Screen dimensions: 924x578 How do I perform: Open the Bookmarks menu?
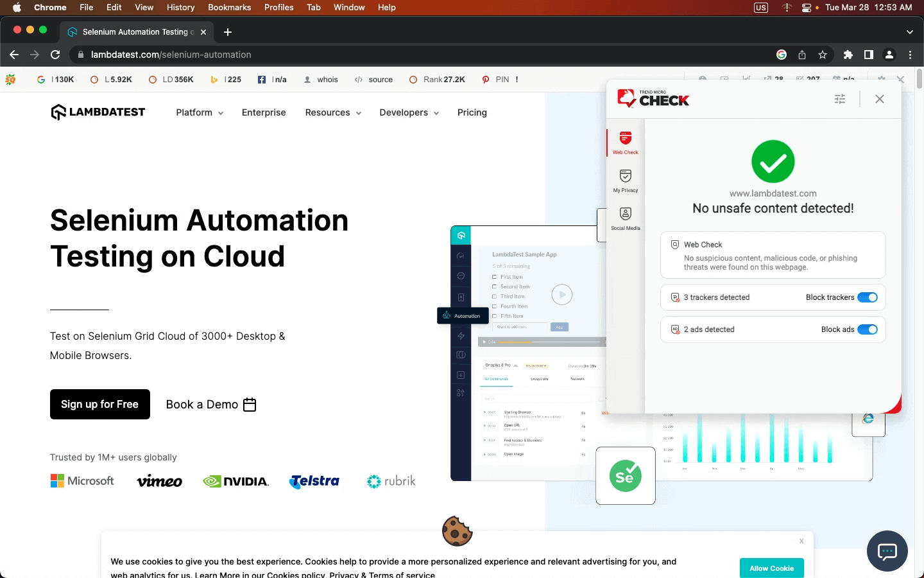coord(229,7)
